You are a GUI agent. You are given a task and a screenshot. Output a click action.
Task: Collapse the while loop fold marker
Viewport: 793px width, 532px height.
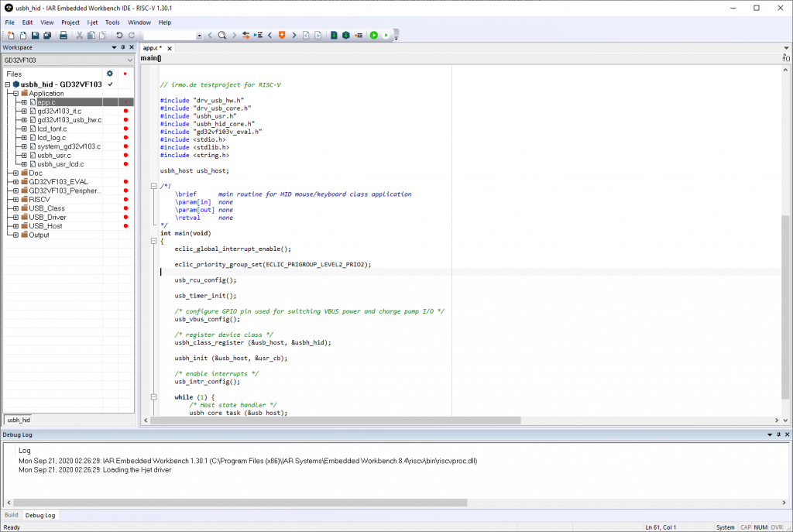[154, 397]
